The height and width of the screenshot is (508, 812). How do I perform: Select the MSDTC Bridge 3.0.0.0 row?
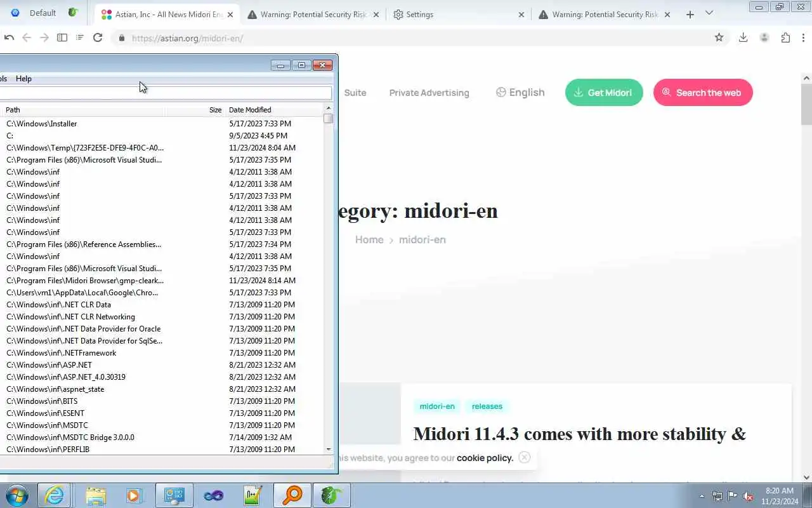[162, 438]
